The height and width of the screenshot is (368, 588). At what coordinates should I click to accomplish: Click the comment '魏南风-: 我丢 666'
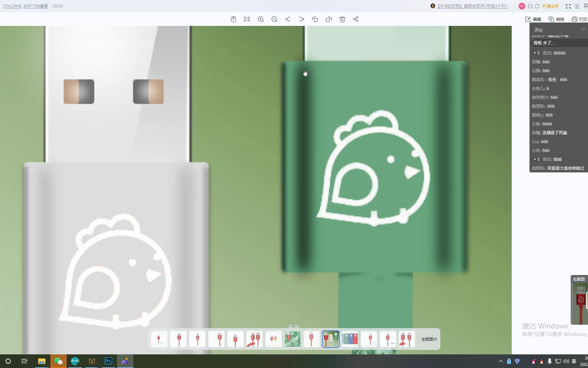(550, 80)
